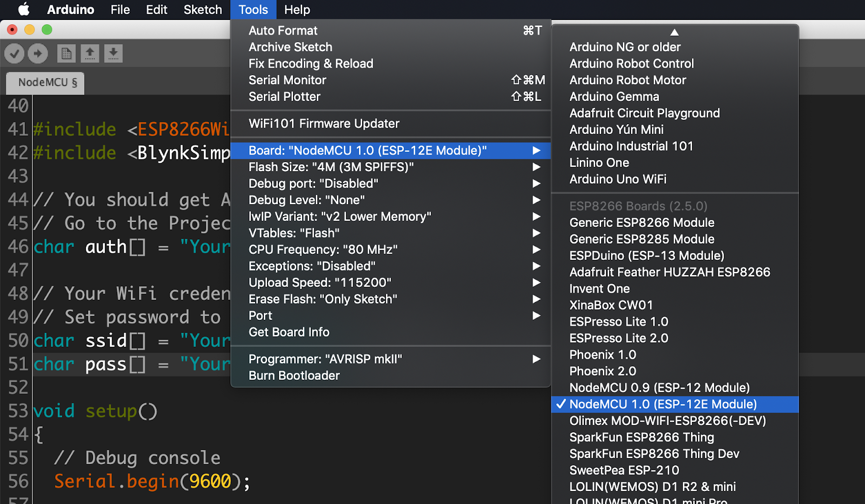Choose Arduino Gemma board

675,97
